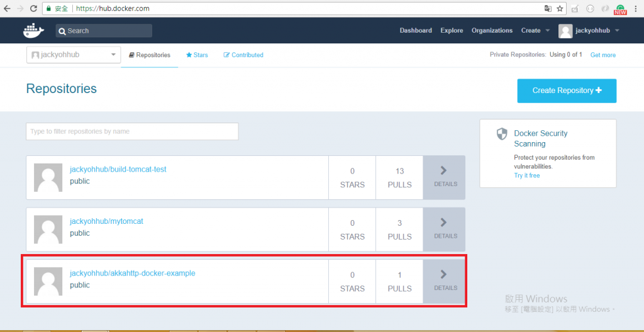Switch to the Repositories tab

(150, 55)
